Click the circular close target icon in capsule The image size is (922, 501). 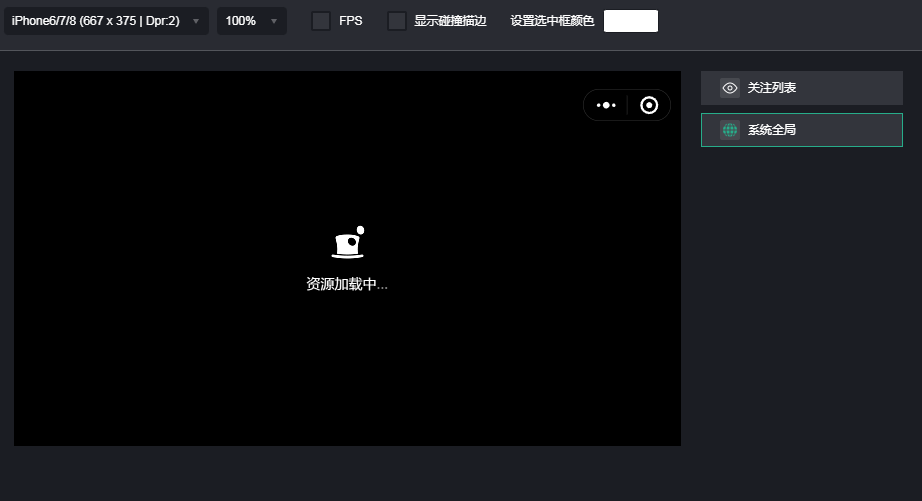(x=649, y=105)
